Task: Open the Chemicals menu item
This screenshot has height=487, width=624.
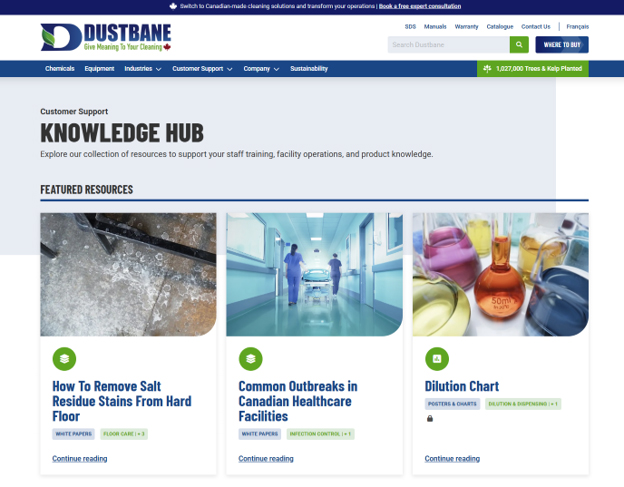Action: point(60,68)
